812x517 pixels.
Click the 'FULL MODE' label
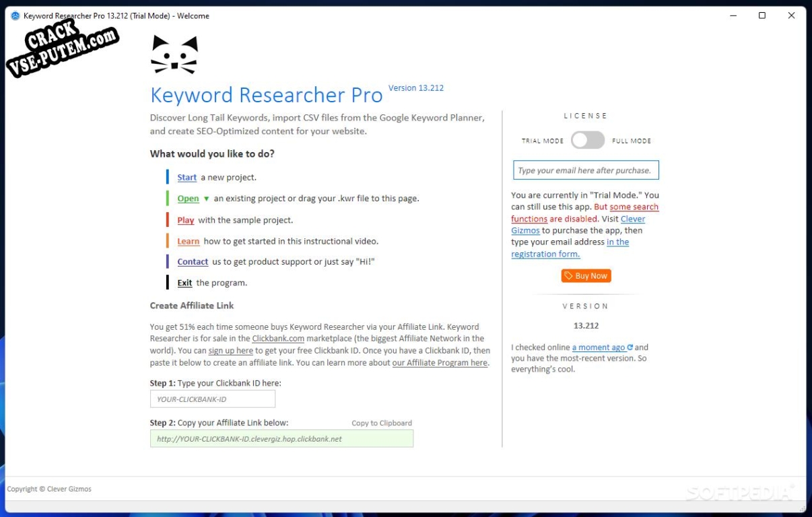coord(632,141)
